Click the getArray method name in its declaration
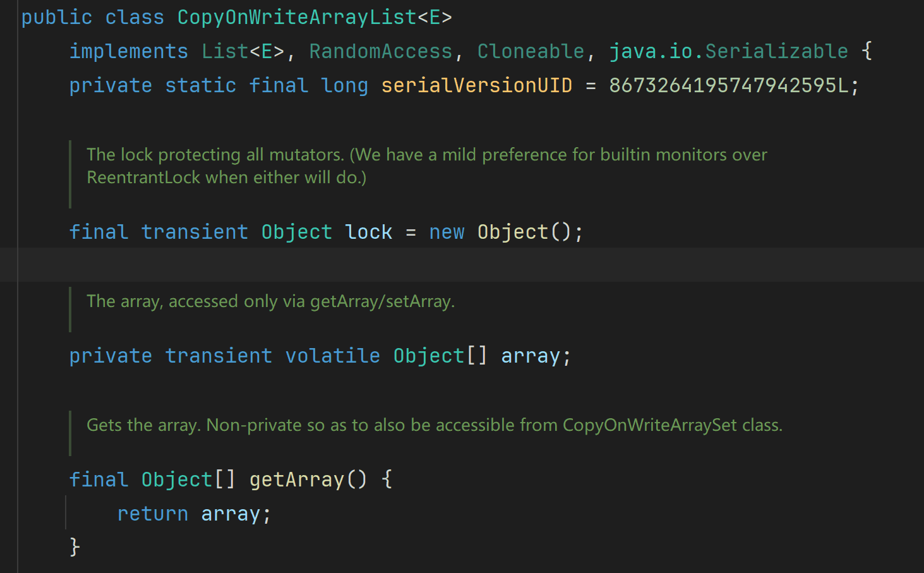 296,480
